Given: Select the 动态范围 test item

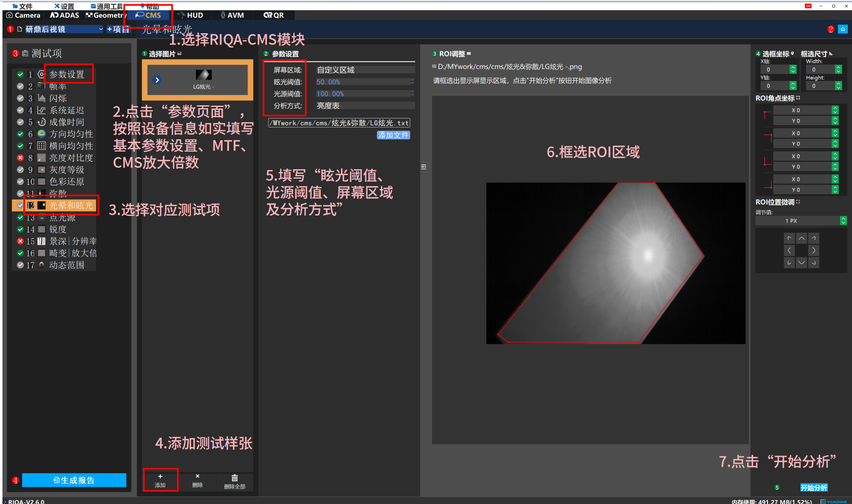Looking at the screenshot, I should pos(66,265).
